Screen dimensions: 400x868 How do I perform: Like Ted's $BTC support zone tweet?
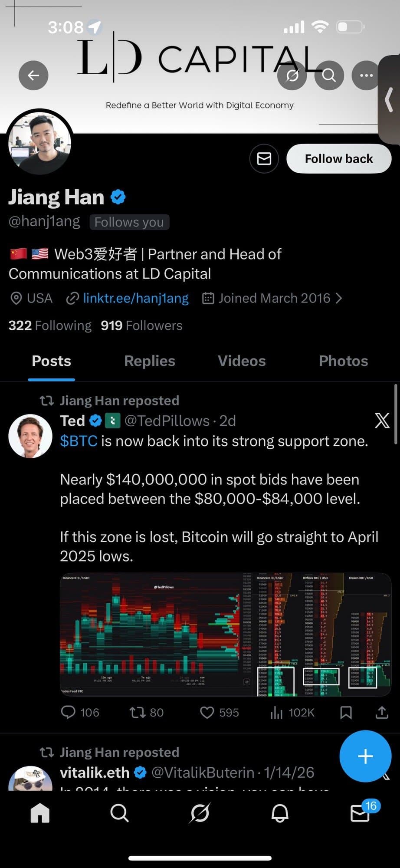click(208, 712)
